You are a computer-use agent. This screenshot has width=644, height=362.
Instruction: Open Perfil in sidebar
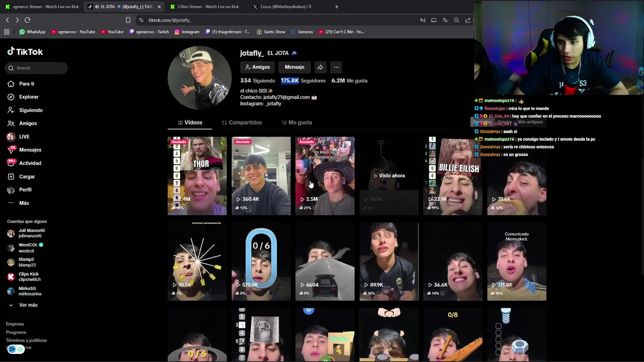[x=20, y=190]
